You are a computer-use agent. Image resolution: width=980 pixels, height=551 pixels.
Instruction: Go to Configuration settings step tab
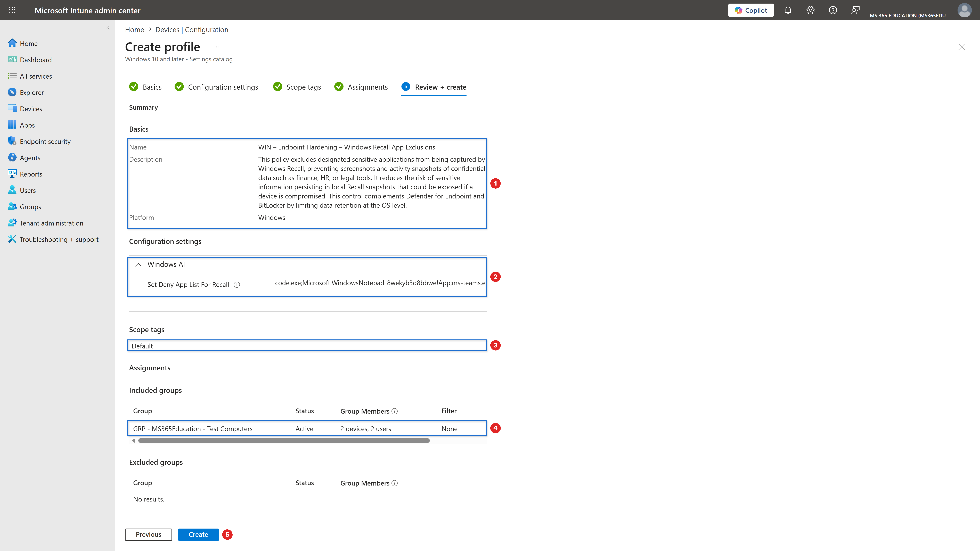[x=216, y=87]
